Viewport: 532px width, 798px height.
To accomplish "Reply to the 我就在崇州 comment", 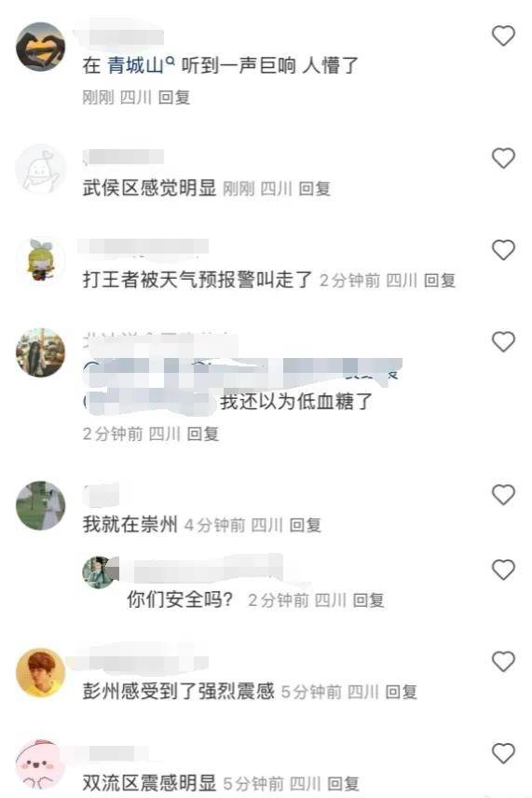I will (x=306, y=525).
